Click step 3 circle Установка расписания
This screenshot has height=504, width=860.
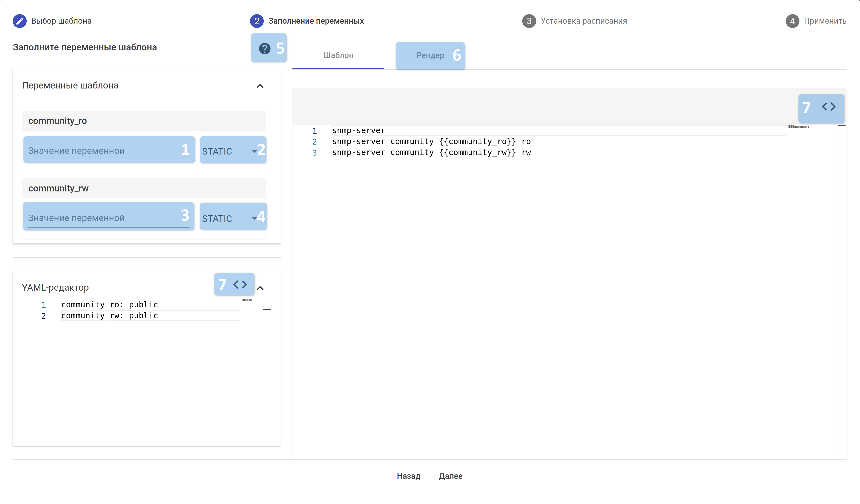(529, 21)
